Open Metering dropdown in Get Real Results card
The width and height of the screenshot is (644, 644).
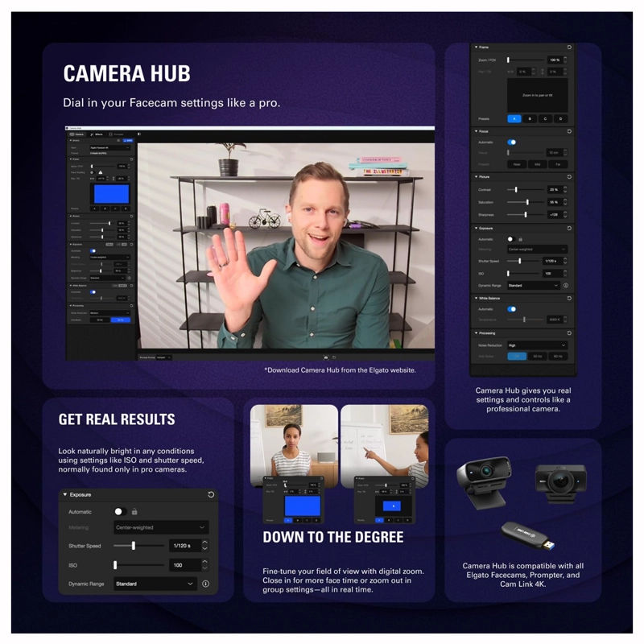161,527
